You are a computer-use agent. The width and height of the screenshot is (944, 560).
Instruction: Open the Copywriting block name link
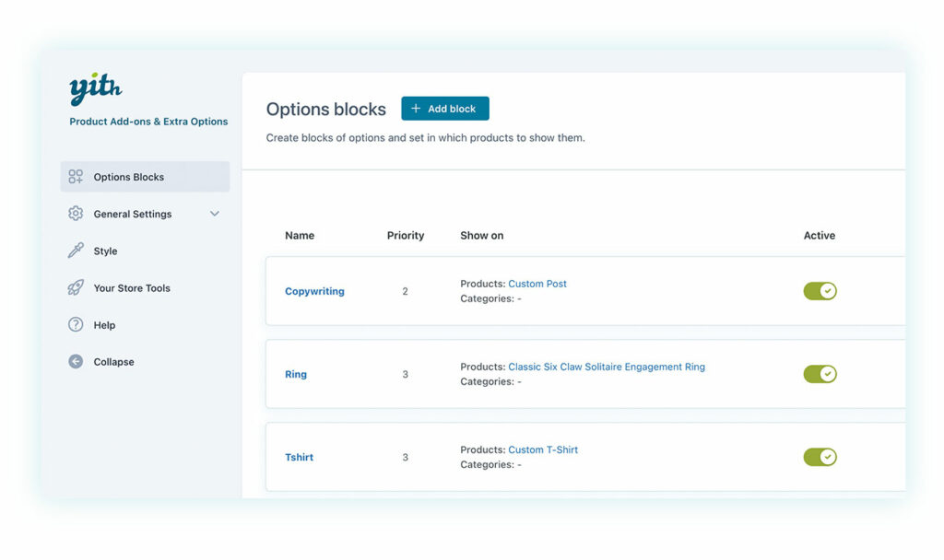(314, 291)
